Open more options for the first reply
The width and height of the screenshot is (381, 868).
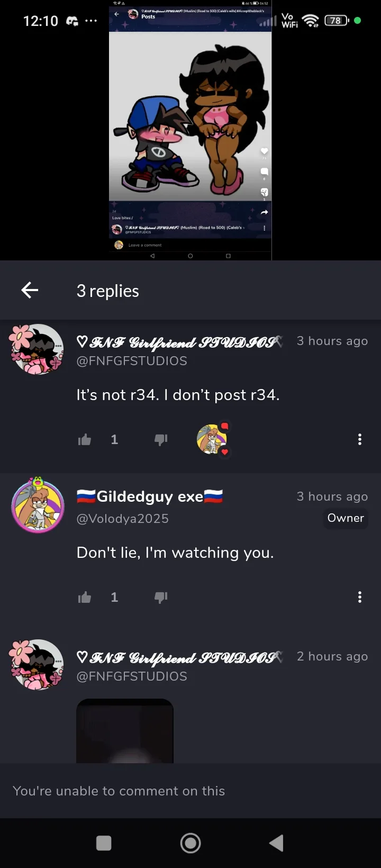click(x=360, y=439)
